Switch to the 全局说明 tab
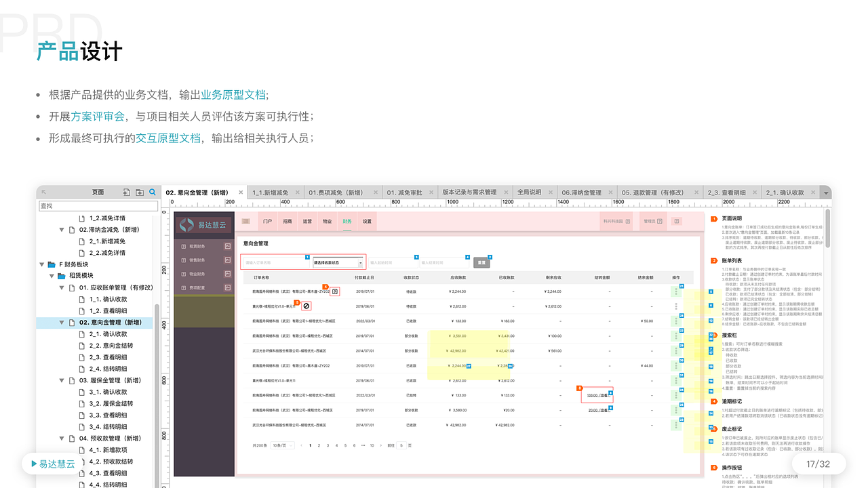Viewport: 868px width, 488px height. pyautogui.click(x=529, y=192)
